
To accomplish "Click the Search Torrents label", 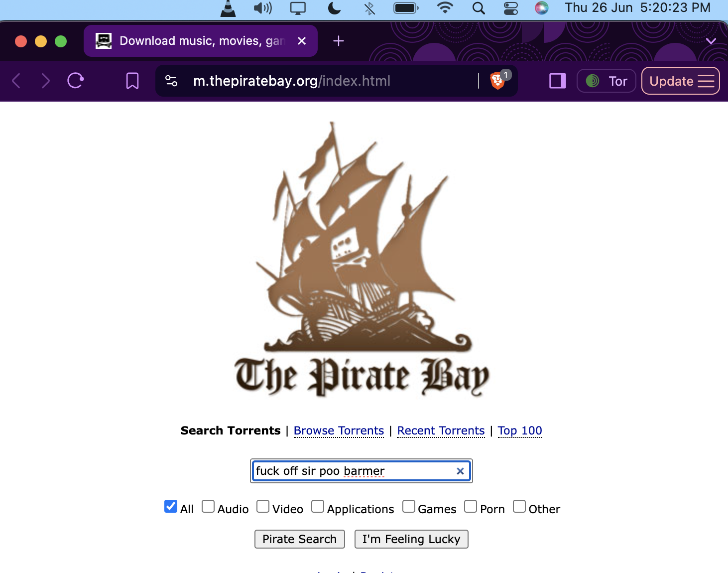I will 231,430.
